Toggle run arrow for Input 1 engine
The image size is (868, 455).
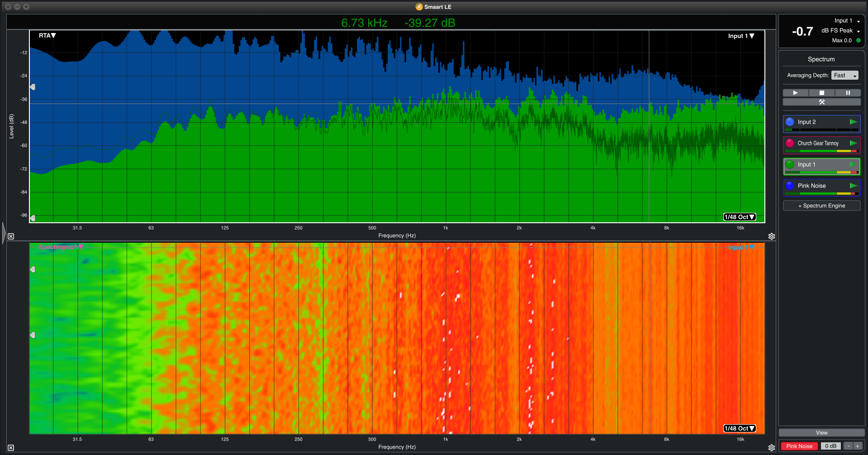[x=854, y=164]
